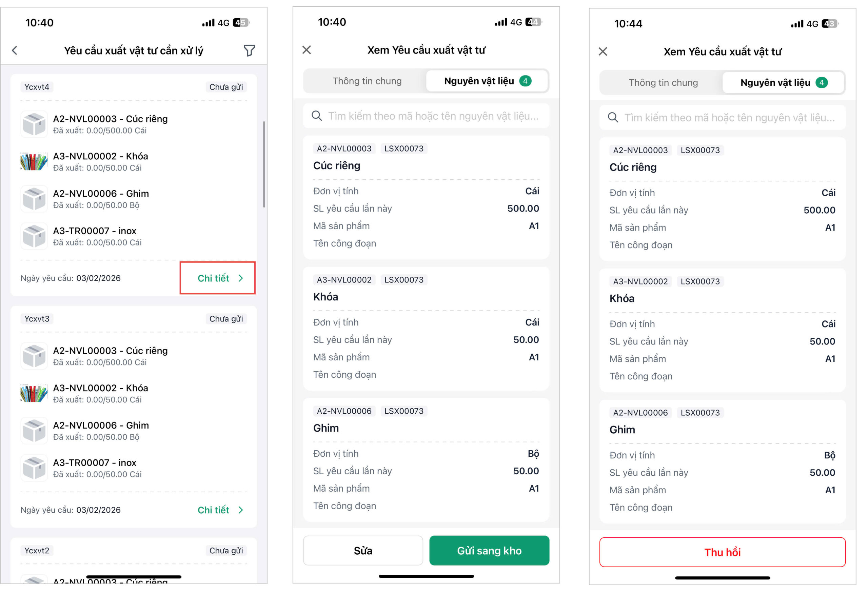868x593 pixels.
Task: Focus the material search field in right screen
Action: click(728, 118)
